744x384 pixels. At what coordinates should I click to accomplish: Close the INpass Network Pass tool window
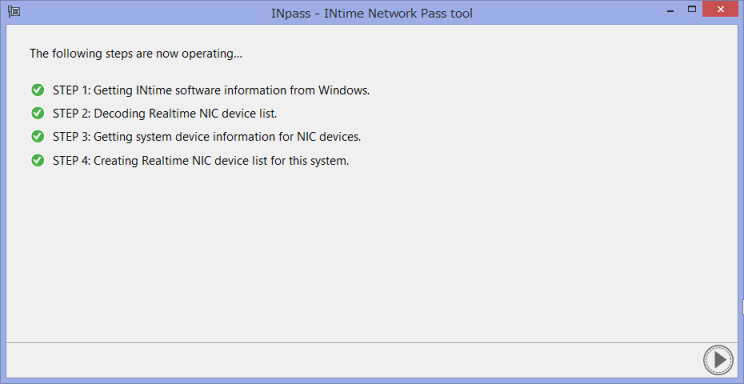pos(720,9)
